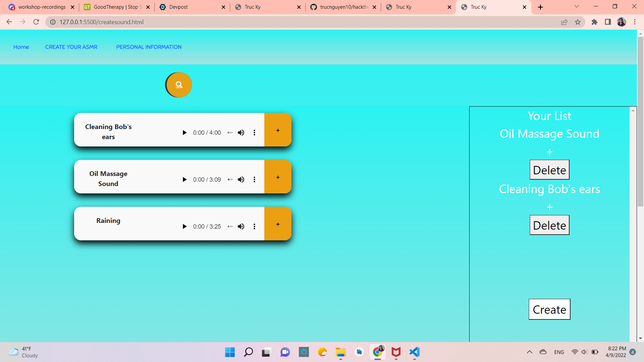Screen dimensions: 644x362
Task: Bookmark this page with the star icon
Action: pyautogui.click(x=578, y=22)
